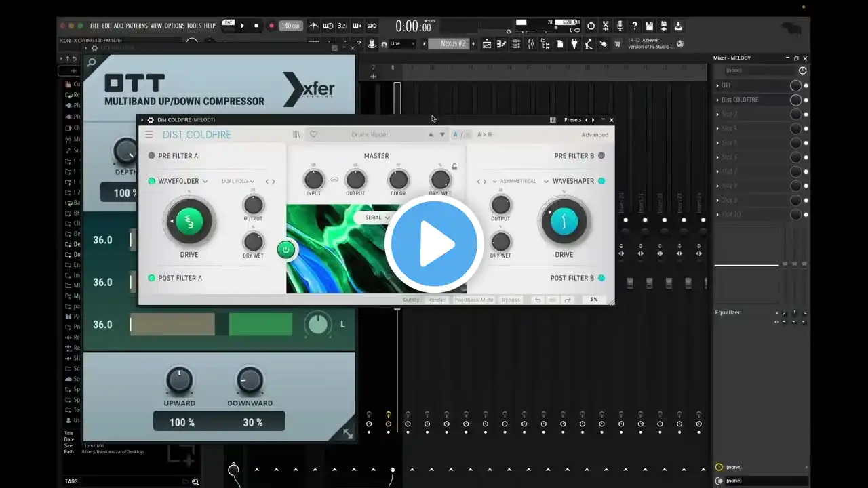The image size is (868, 488).
Task: Click the cut tool scissors icon
Action: coord(606,26)
